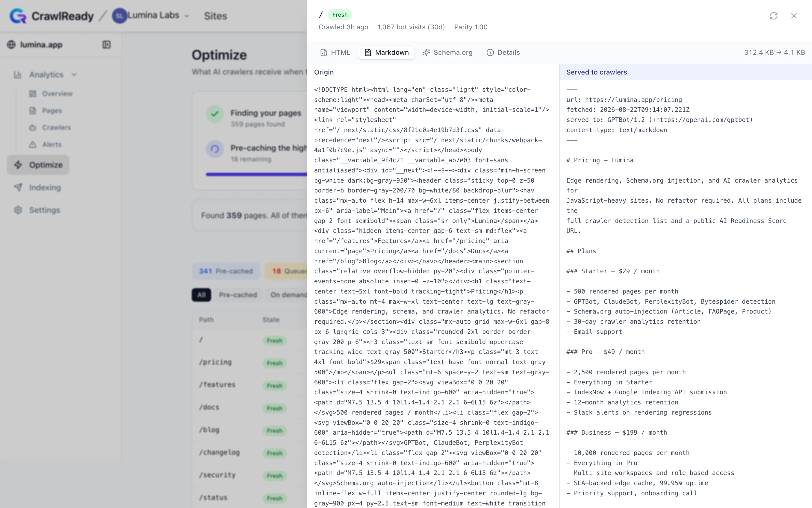Click the Overview grid icon
The width and height of the screenshot is (812, 508).
tap(32, 94)
